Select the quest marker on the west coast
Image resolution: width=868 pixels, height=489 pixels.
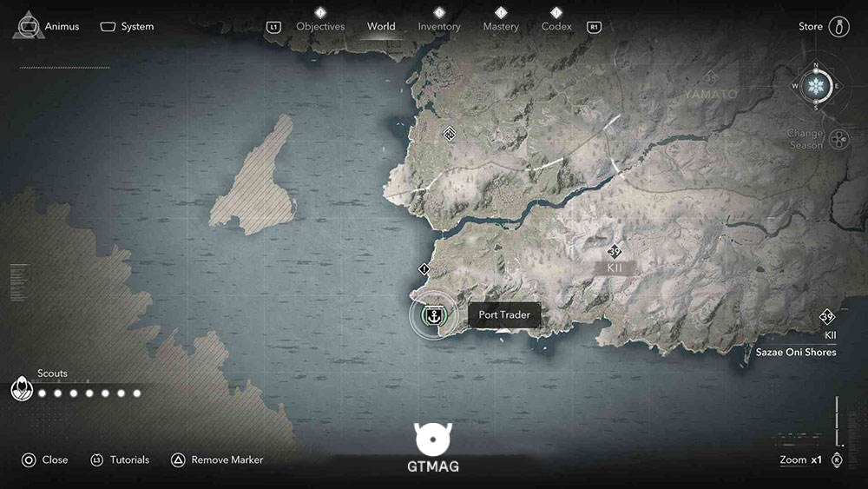tap(424, 269)
